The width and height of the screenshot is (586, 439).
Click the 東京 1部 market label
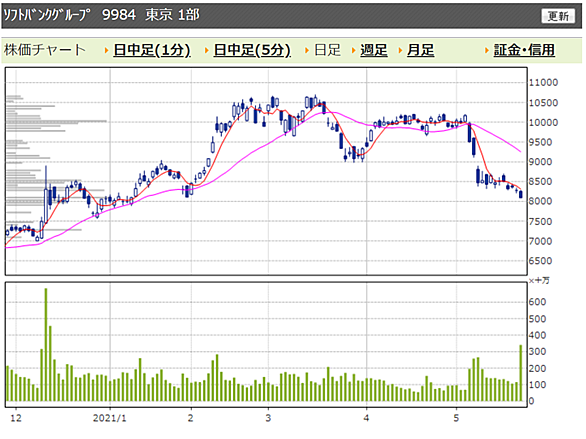172,15
